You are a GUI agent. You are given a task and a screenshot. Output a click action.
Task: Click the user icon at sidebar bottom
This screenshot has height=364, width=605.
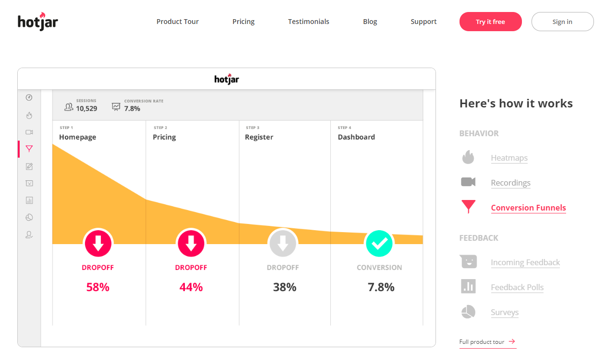[x=29, y=235]
